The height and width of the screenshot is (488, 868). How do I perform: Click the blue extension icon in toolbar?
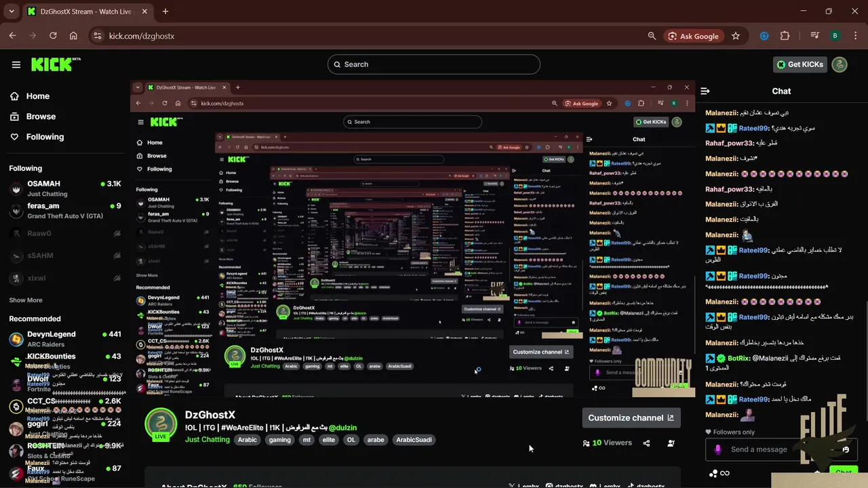click(x=764, y=36)
